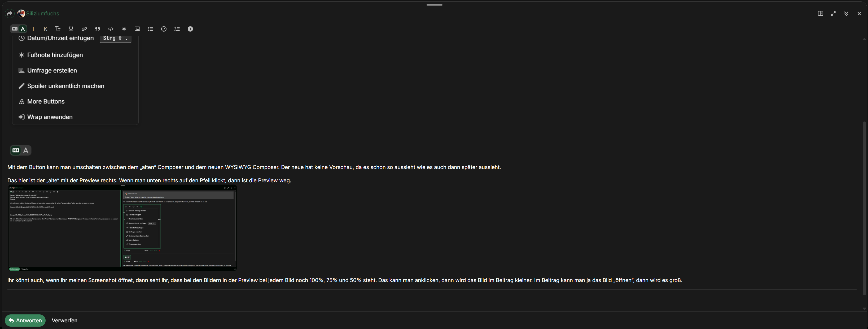
Task: Click the checklist toolbar icon
Action: [177, 29]
